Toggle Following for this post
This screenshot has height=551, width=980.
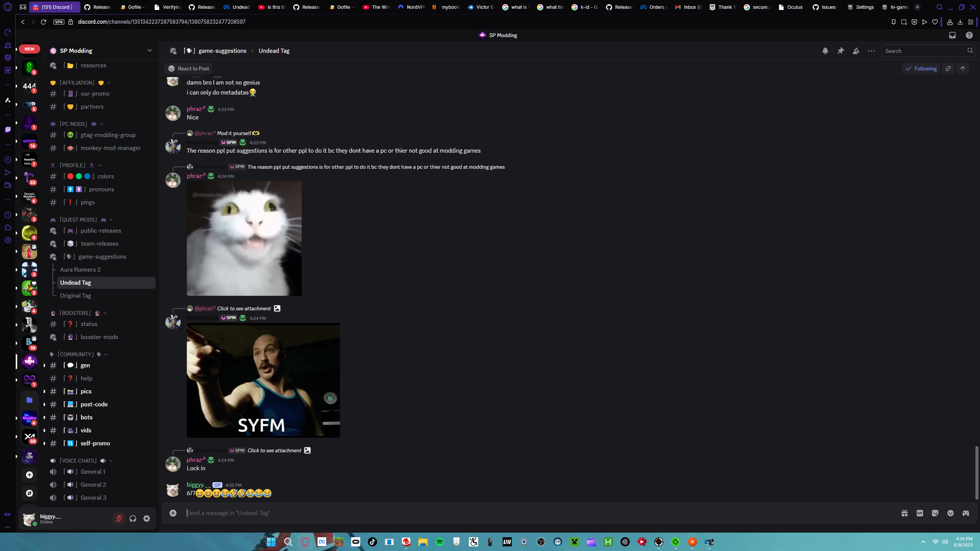(921, 68)
